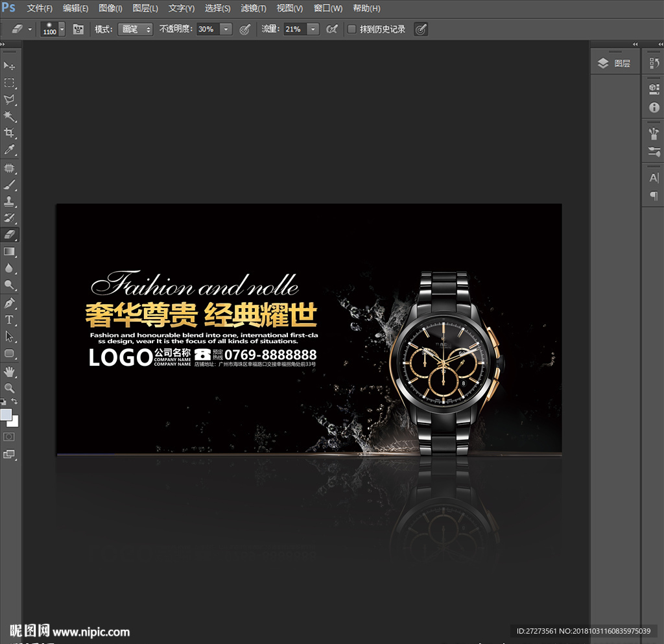Select the Zoom tool
The width and height of the screenshot is (664, 644).
[x=9, y=388]
